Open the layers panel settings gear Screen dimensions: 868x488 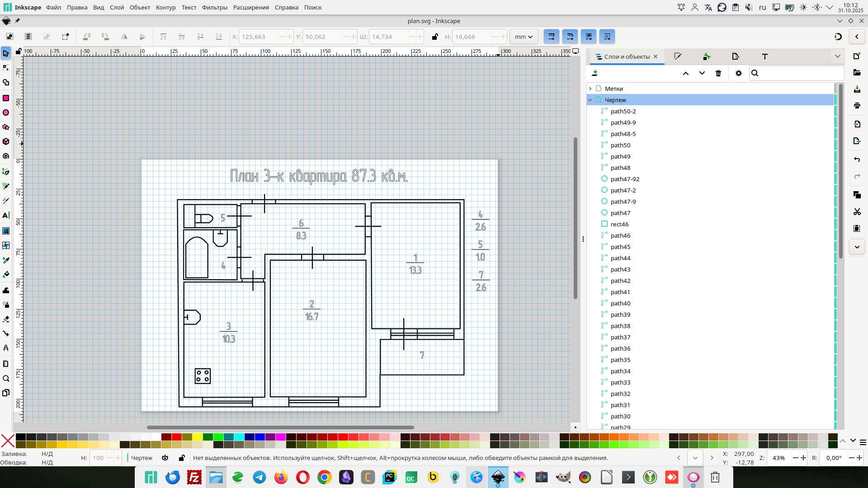[x=739, y=73]
